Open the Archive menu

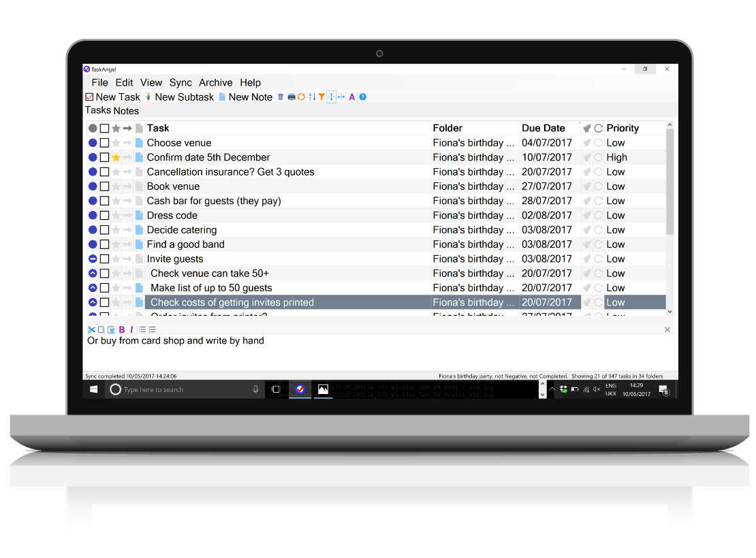click(x=215, y=82)
